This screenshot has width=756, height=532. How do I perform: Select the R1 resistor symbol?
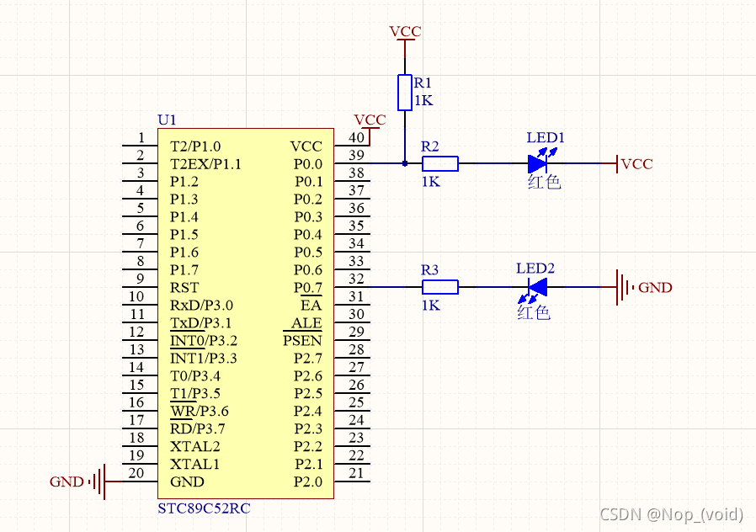[x=404, y=93]
